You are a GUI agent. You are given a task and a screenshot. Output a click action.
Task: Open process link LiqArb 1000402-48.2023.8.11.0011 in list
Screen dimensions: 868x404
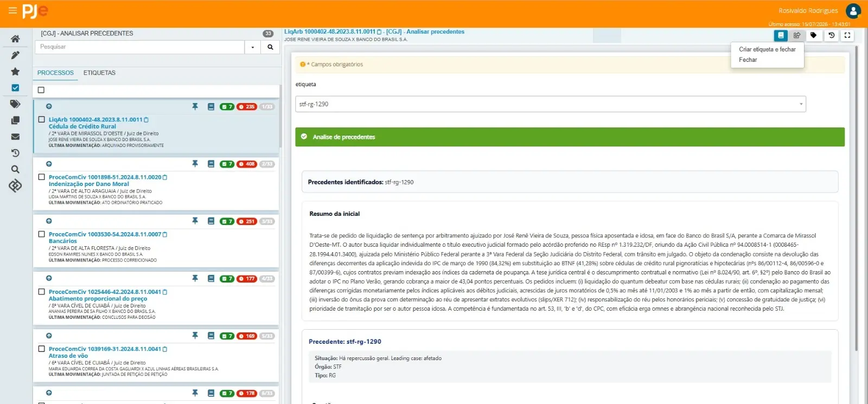(x=95, y=120)
